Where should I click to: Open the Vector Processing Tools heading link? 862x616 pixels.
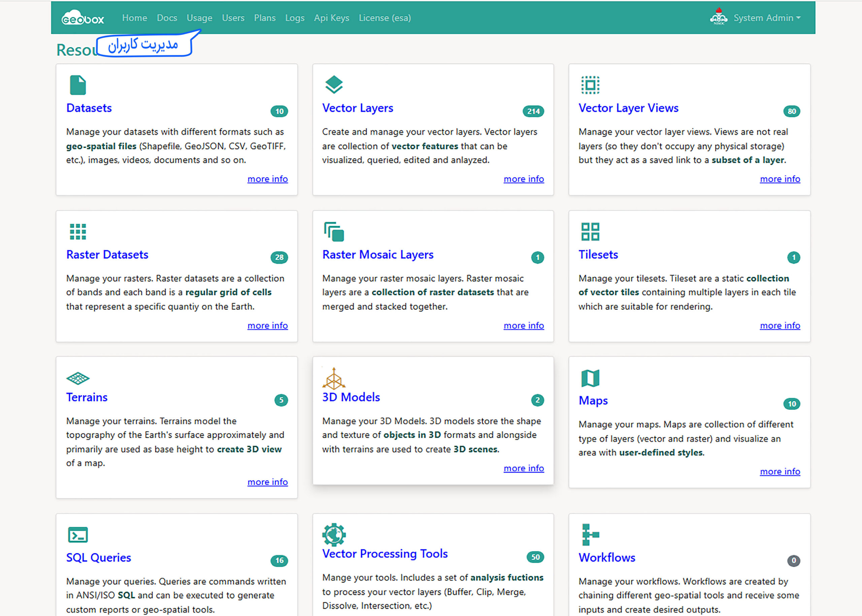pyautogui.click(x=385, y=553)
